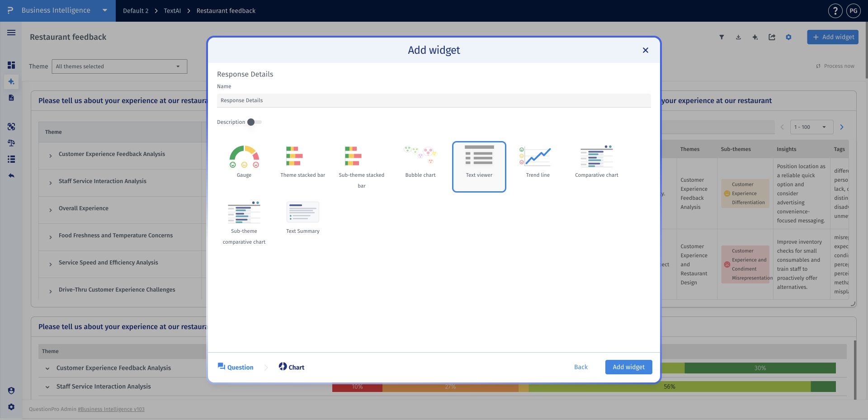Collapse Staff Service Interaction Analysis in lower widget

(x=47, y=387)
